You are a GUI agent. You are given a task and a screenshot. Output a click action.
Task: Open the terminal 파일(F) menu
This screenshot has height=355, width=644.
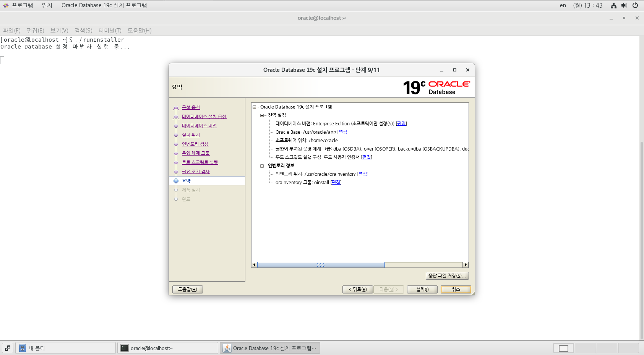pyautogui.click(x=12, y=31)
